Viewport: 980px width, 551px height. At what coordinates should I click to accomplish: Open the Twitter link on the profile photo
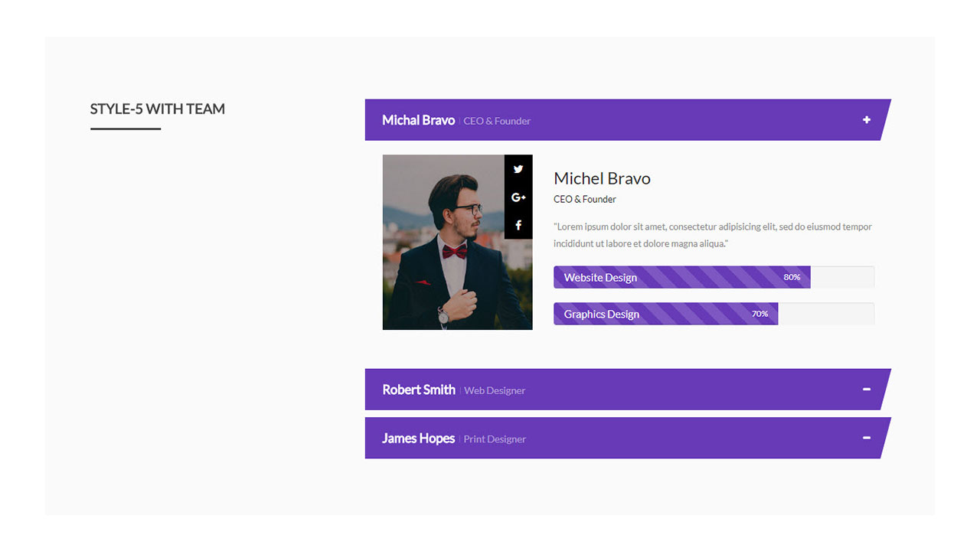point(518,169)
